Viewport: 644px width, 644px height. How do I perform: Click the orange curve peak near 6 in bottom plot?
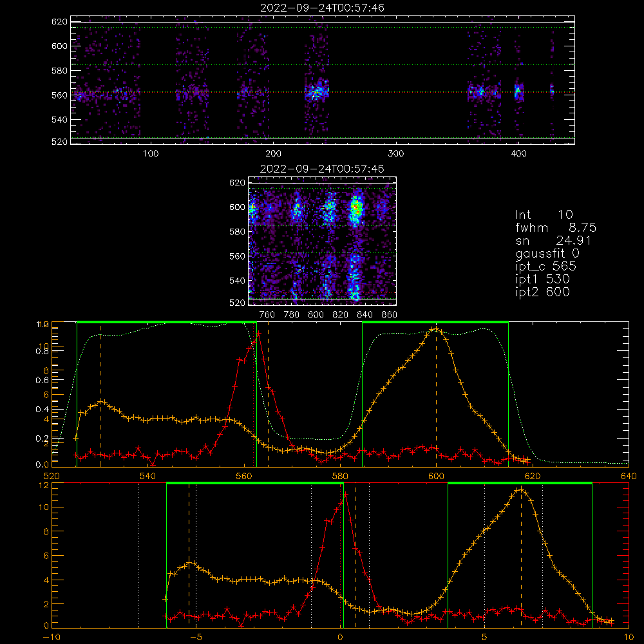pyautogui.click(x=521, y=489)
